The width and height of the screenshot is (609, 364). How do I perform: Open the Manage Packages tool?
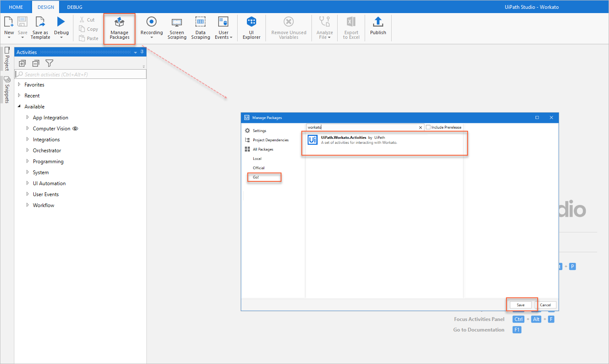(119, 28)
